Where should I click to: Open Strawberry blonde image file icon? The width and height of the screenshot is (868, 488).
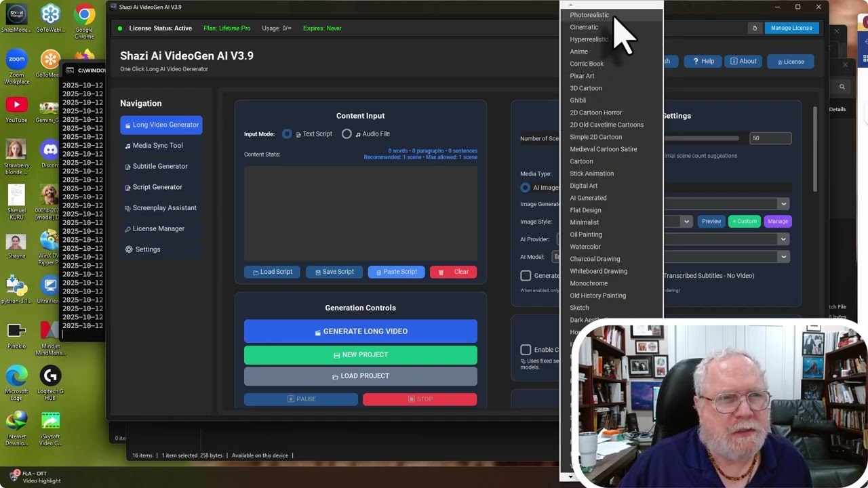click(x=16, y=157)
